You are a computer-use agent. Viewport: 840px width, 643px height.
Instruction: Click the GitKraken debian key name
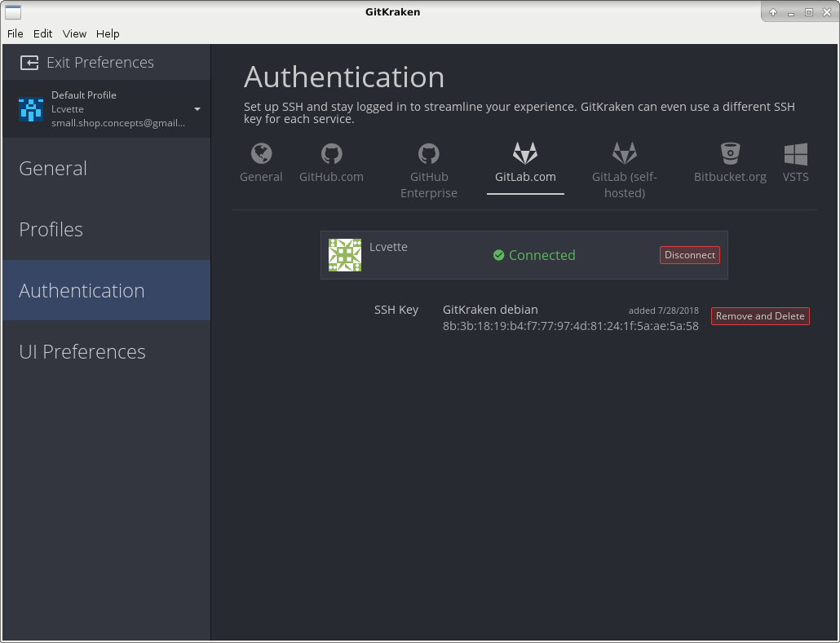tap(490, 310)
